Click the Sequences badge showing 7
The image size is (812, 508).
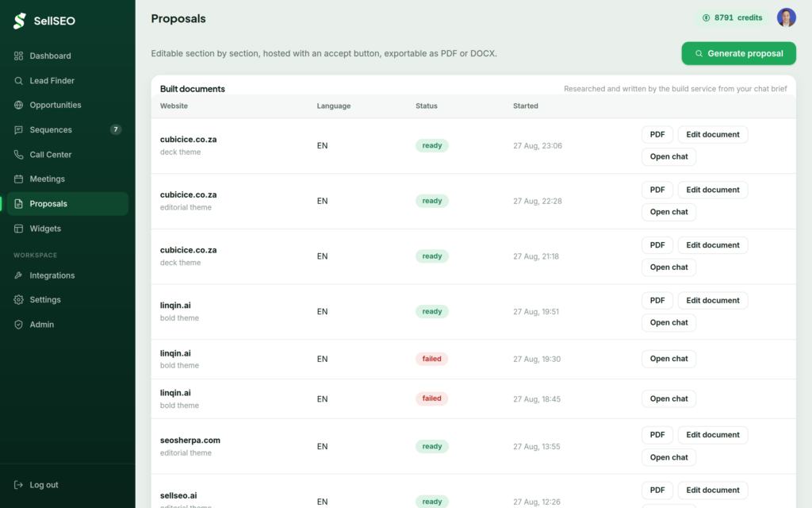(116, 129)
